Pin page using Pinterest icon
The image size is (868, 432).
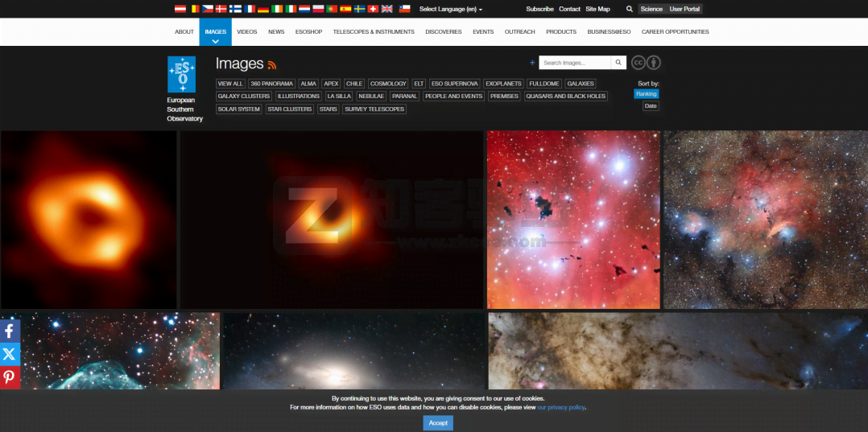point(10,377)
